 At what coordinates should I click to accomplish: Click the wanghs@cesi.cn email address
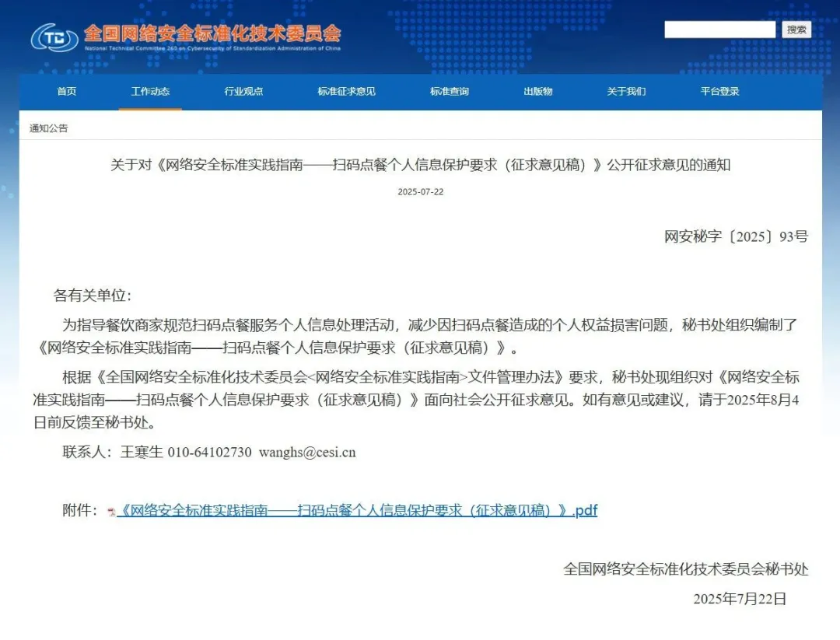(307, 453)
